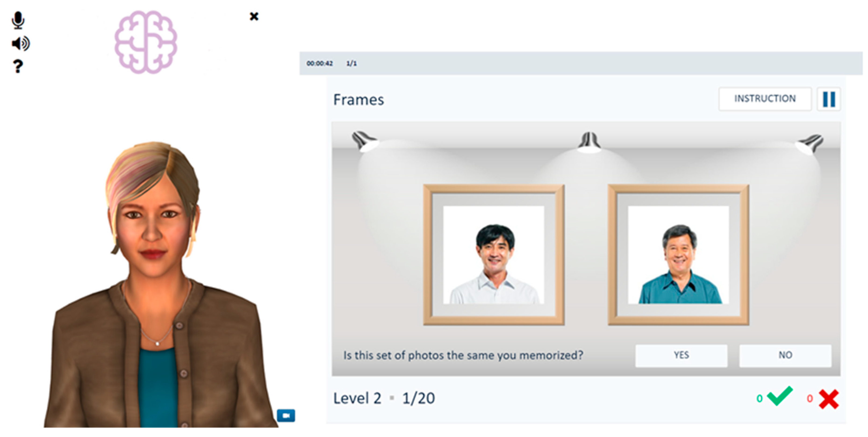The height and width of the screenshot is (437, 868).
Task: Click the 1/1 session counter
Action: pos(352,63)
